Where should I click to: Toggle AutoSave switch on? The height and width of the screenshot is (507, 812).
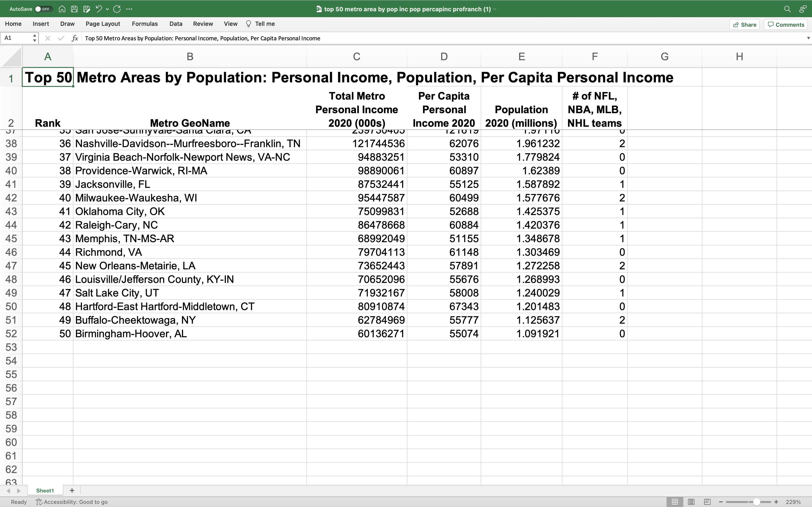43,9
